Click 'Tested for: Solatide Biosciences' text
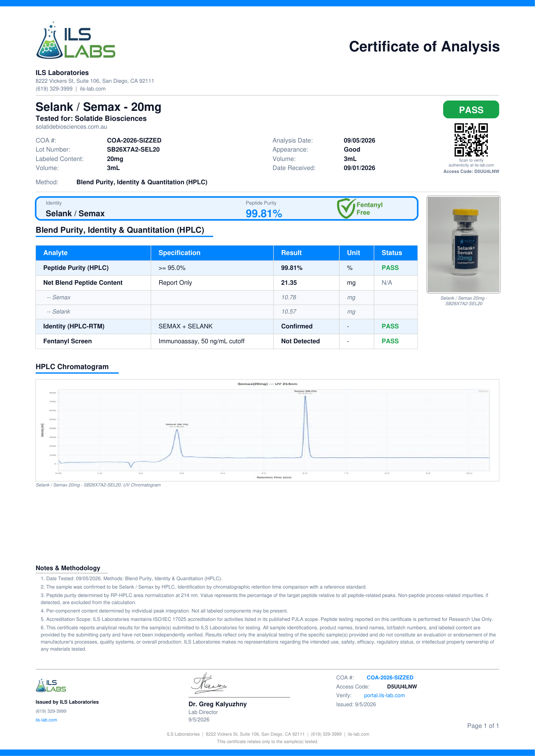The image size is (535, 756). [91, 119]
